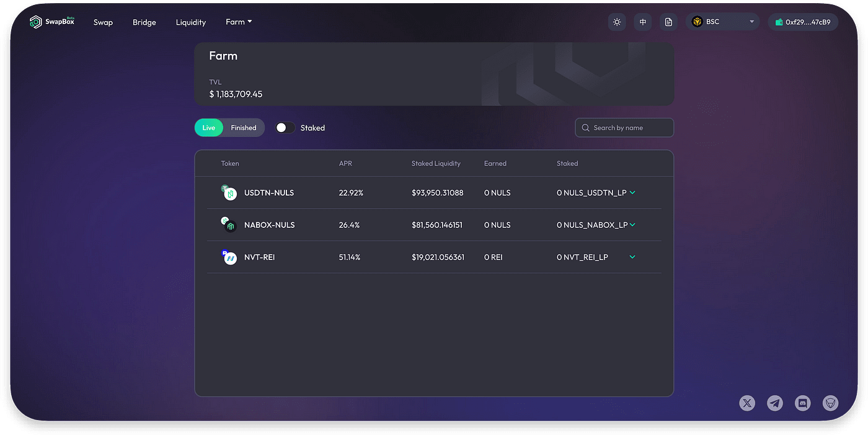Click the $93,950.31088 staked liquidity

pos(438,193)
